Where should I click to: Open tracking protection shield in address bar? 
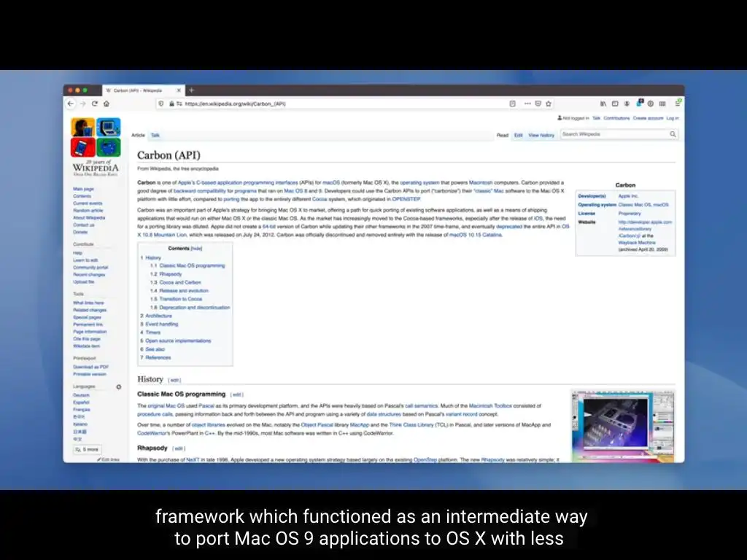tap(161, 104)
